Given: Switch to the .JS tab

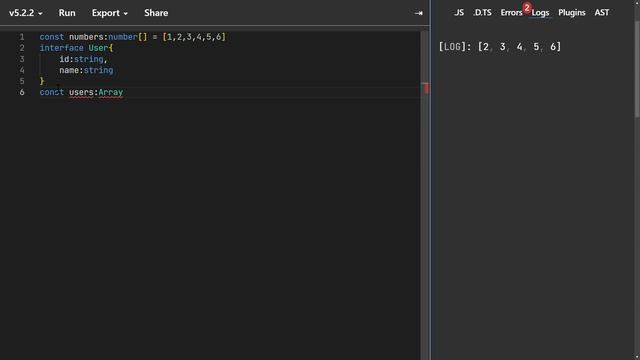Looking at the screenshot, I should (459, 13).
